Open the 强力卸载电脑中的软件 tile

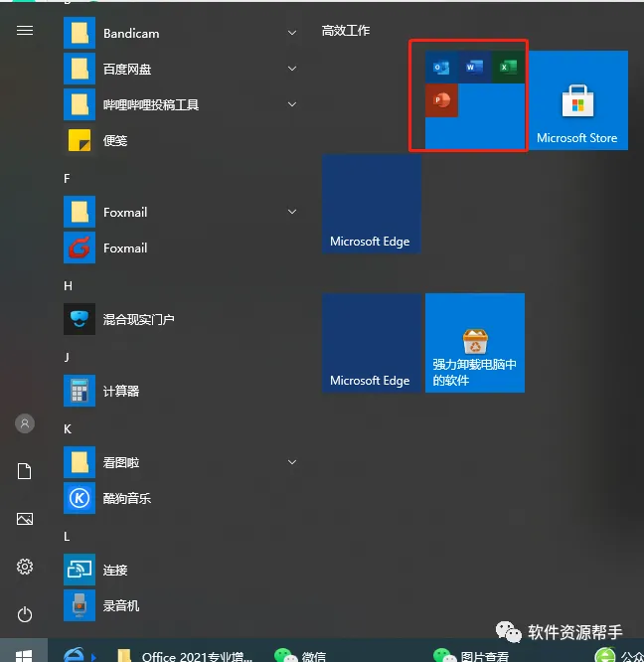(x=475, y=343)
